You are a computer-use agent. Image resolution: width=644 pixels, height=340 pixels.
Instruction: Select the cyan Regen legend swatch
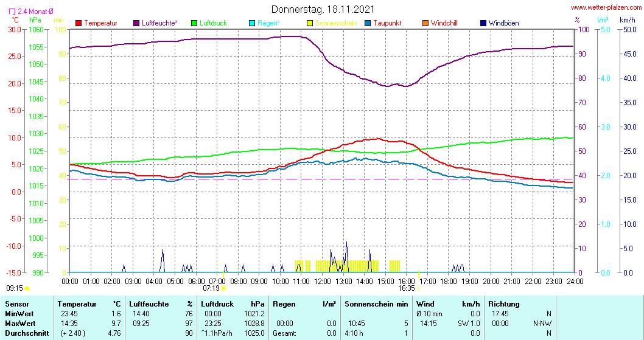(x=252, y=23)
